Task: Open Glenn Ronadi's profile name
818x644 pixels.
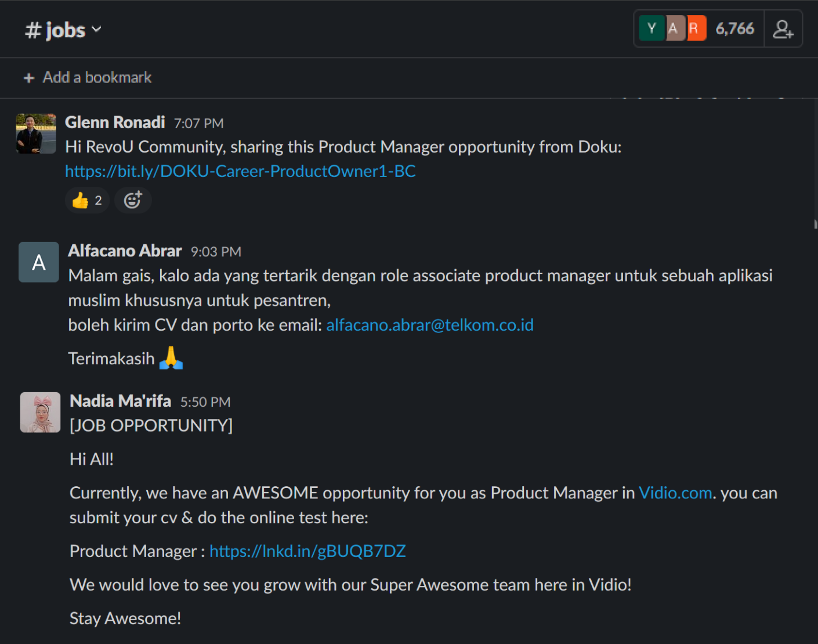Action: click(115, 122)
